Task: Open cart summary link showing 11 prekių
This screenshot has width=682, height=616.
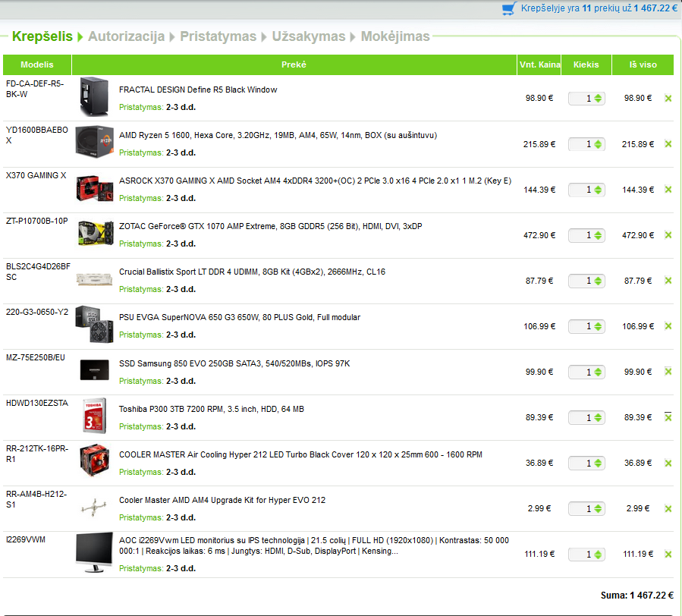Action: tap(599, 8)
